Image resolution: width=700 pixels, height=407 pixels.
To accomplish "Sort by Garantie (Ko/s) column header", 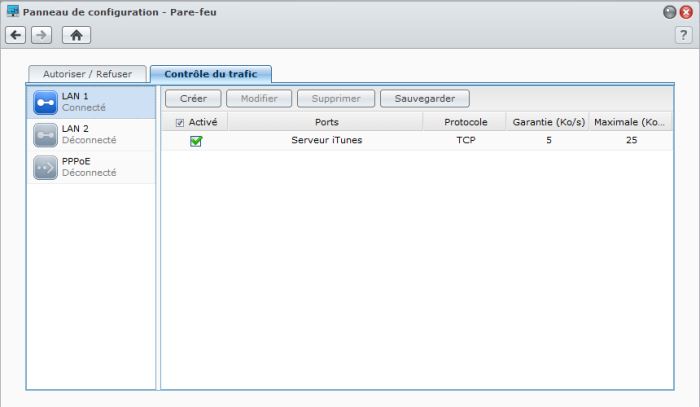I will pos(548,122).
